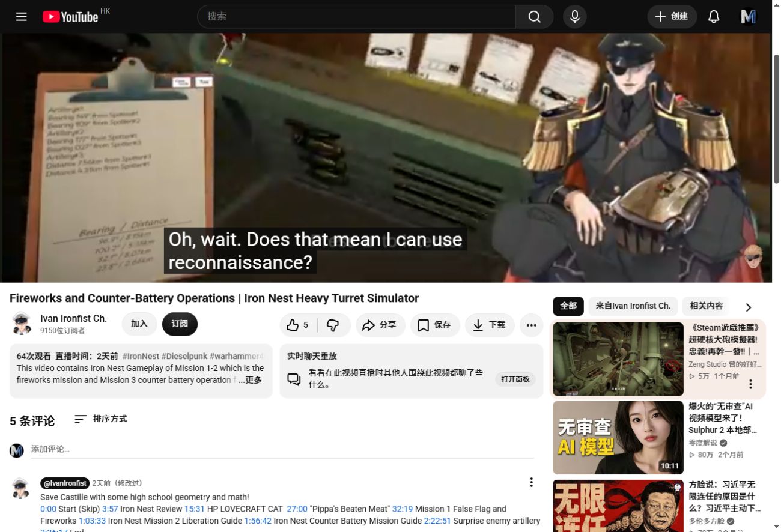The width and height of the screenshot is (781, 532).
Task: Jump to 27:00 timestamp
Action: (297, 509)
